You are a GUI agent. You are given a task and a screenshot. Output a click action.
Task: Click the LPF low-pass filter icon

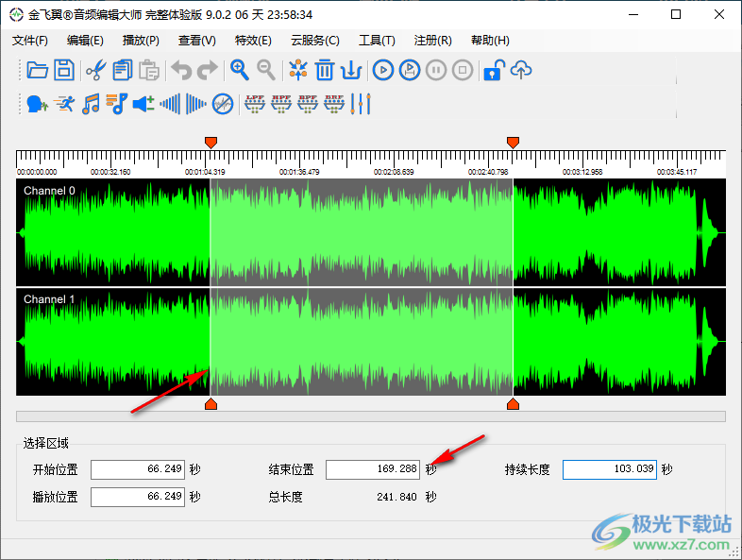click(255, 104)
